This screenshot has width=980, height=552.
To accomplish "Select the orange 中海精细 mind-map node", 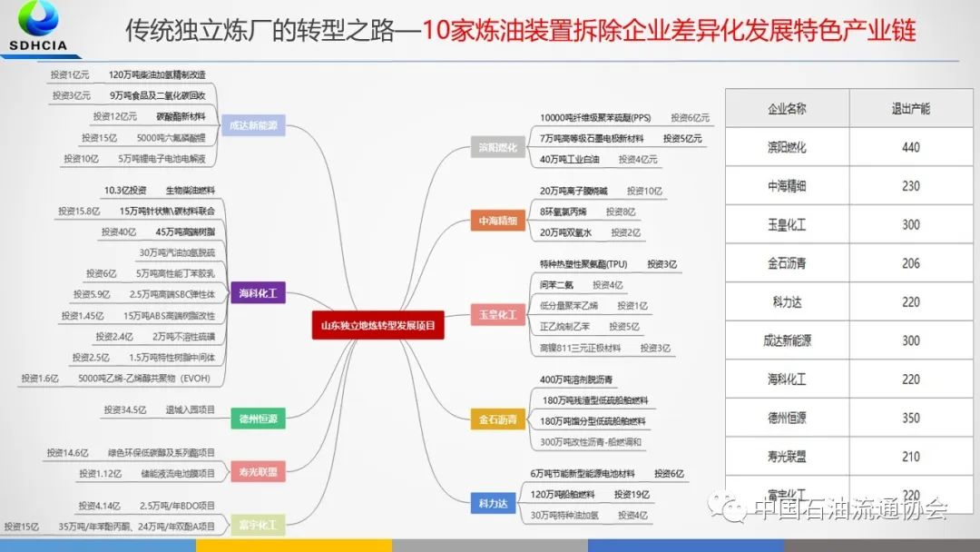I will (497, 221).
